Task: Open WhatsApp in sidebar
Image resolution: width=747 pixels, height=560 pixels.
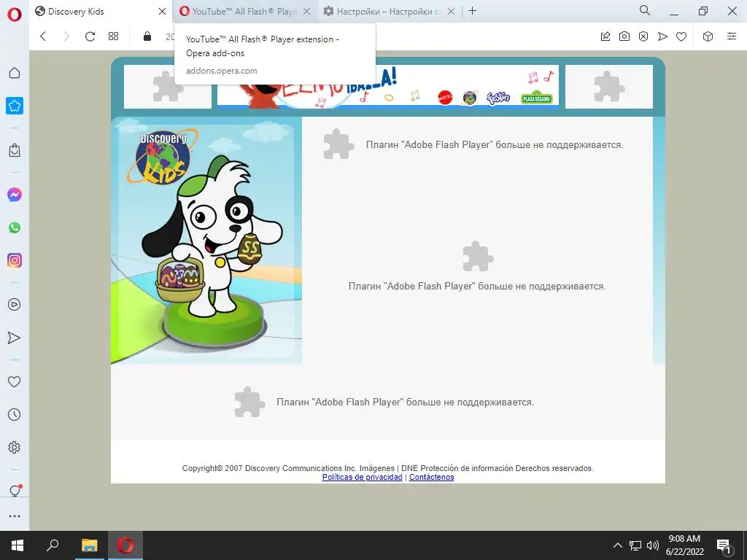Action: pos(15,227)
